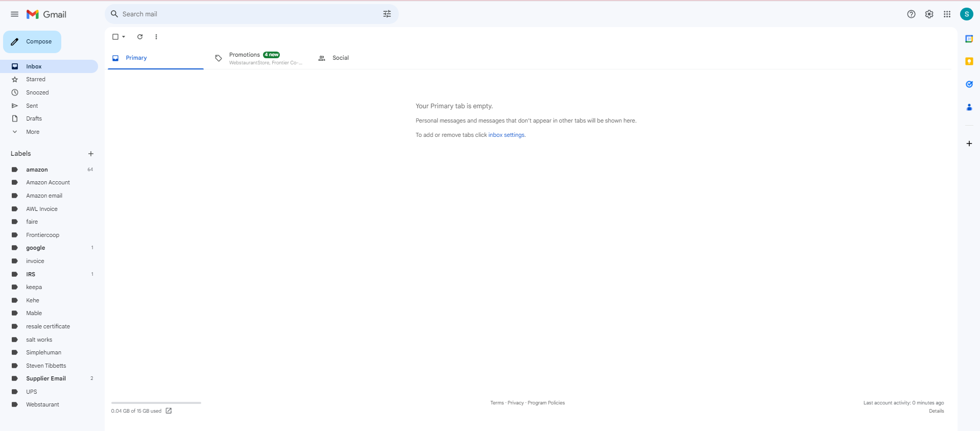
Task: Open the main menu hamburger icon
Action: click(14, 14)
